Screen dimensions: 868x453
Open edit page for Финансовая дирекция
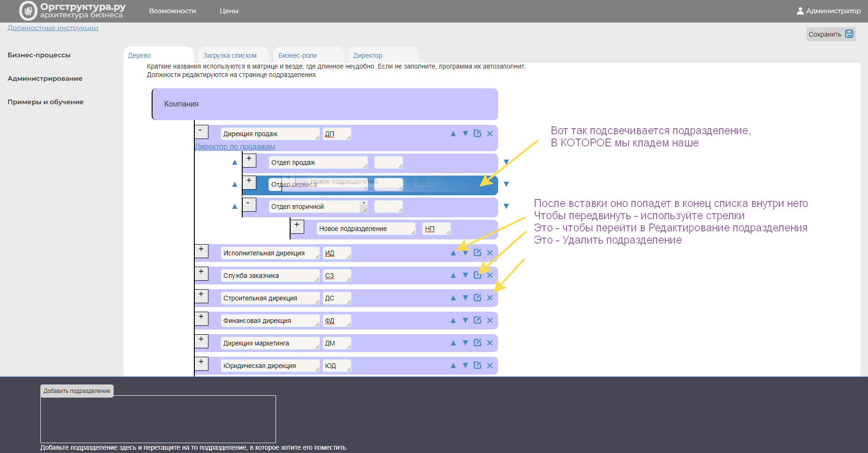477,320
